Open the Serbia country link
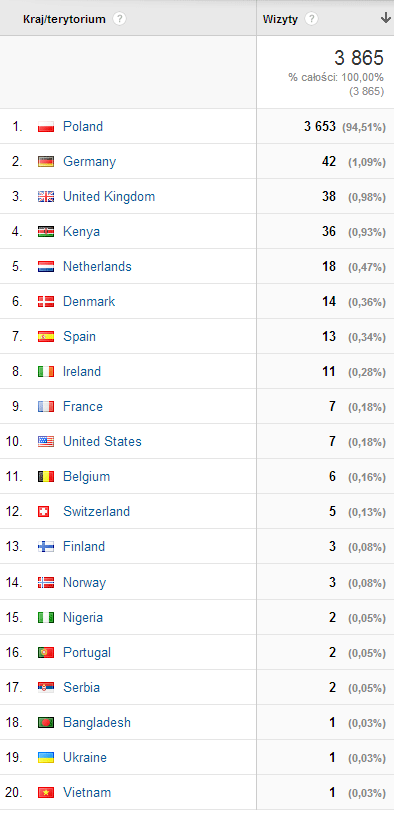 point(81,687)
